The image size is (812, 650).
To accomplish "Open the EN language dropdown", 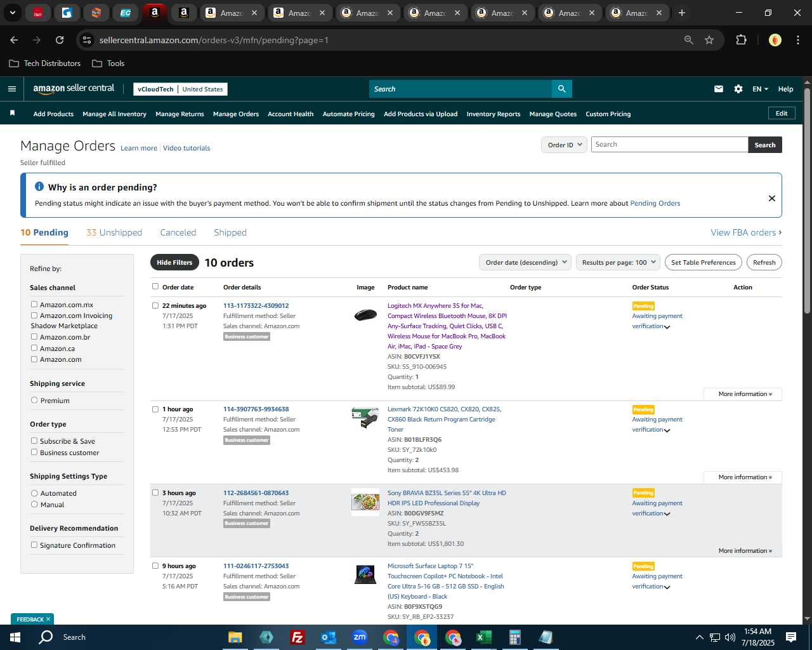I will tap(760, 89).
